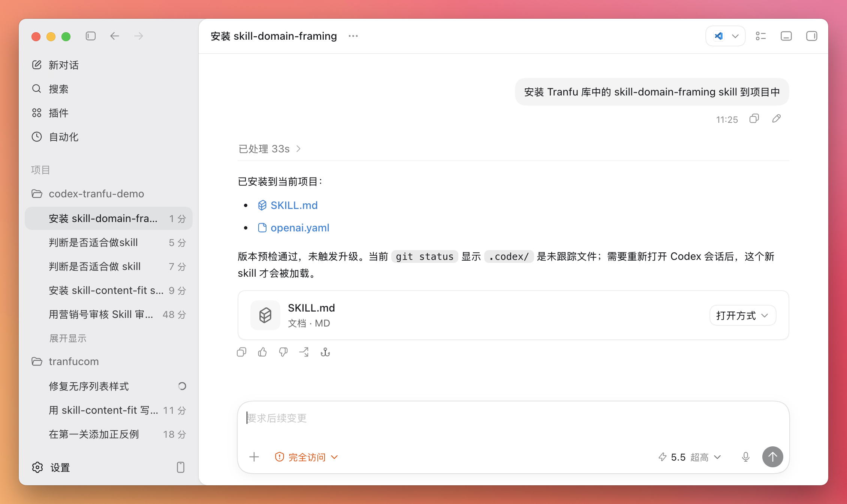Send message with up-arrow button
Viewport: 847px width, 504px height.
(x=773, y=457)
